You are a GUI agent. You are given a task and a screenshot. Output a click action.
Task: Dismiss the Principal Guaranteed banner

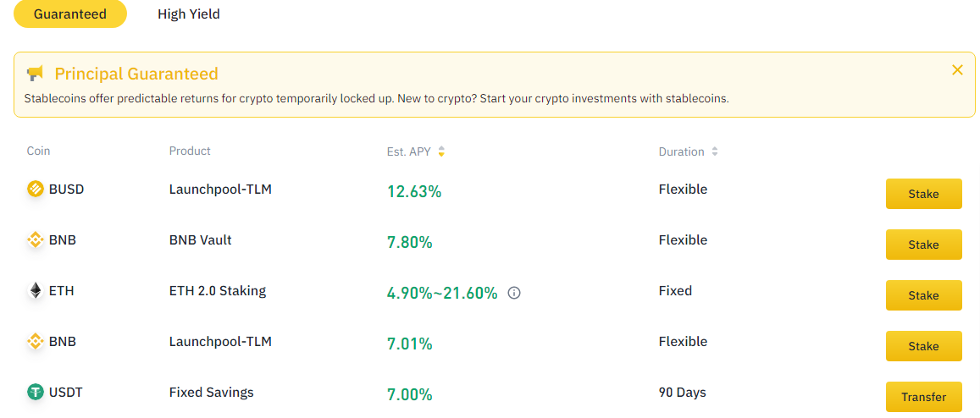tap(957, 70)
